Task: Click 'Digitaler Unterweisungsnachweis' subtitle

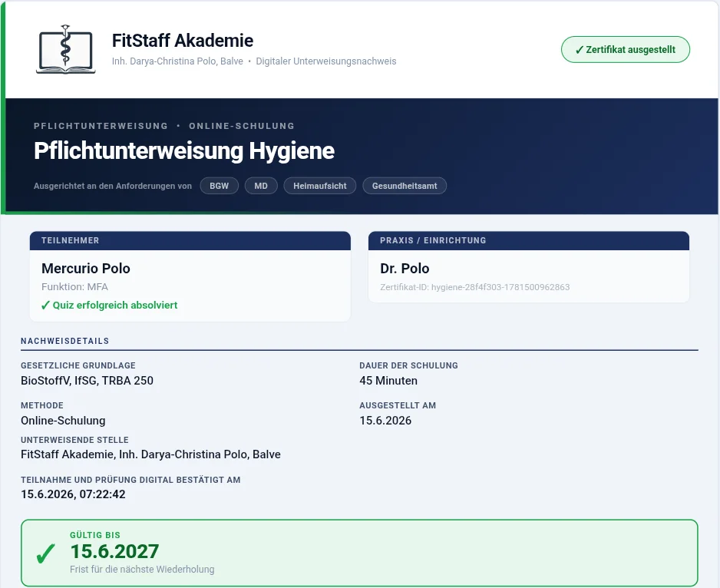Action: [x=326, y=61]
